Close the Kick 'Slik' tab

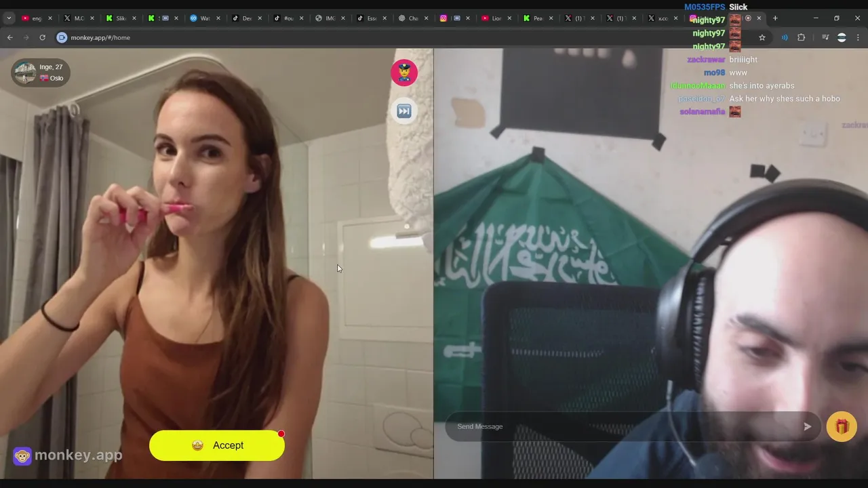[134, 18]
